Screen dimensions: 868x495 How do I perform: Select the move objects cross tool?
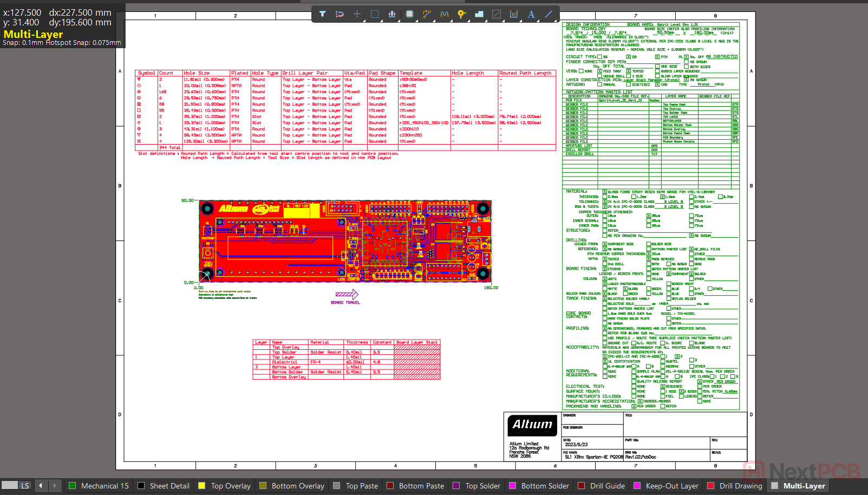point(357,14)
